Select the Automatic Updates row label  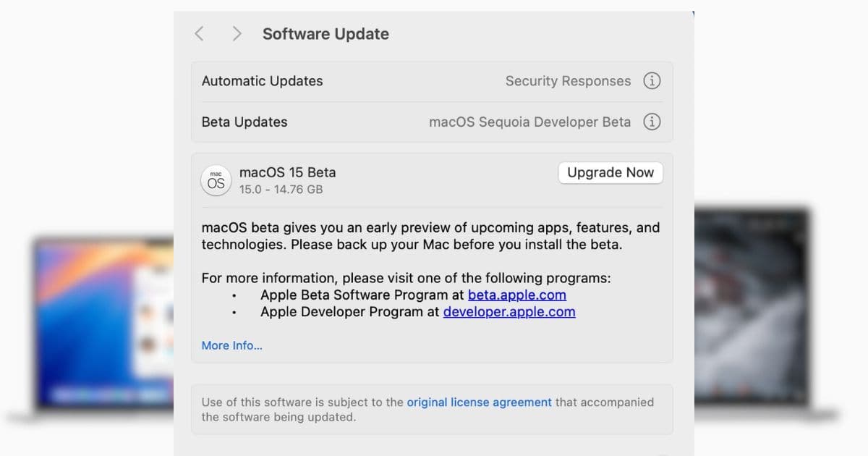pos(262,81)
